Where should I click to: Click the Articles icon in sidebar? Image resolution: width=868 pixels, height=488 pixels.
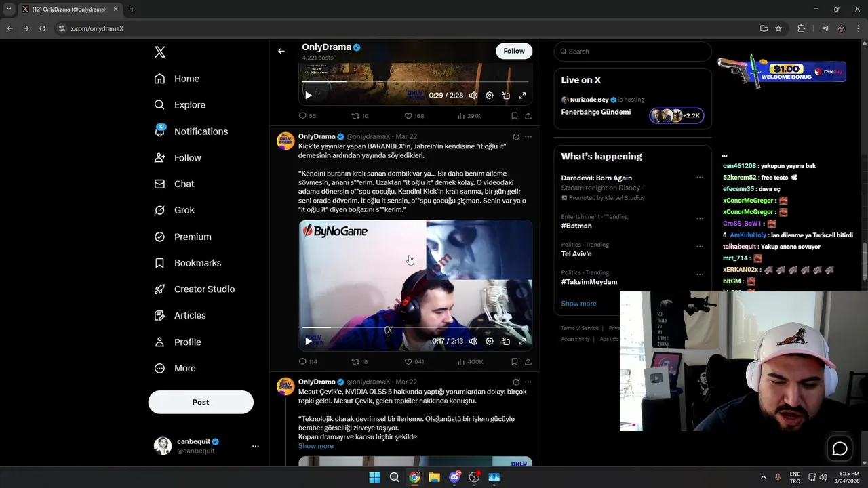point(159,316)
